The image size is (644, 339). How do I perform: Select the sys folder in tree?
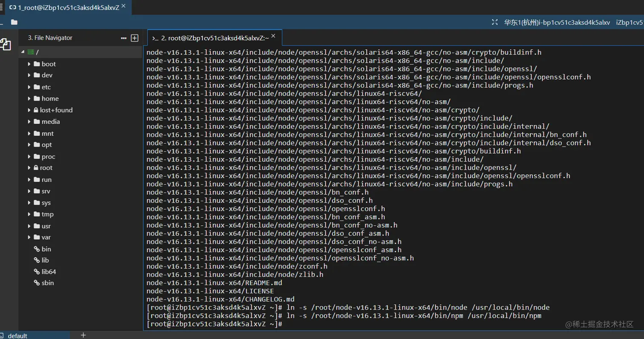46,203
